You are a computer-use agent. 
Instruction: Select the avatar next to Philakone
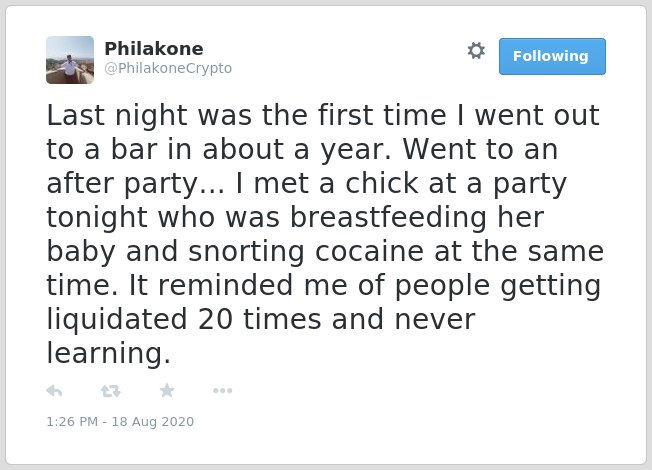70,60
